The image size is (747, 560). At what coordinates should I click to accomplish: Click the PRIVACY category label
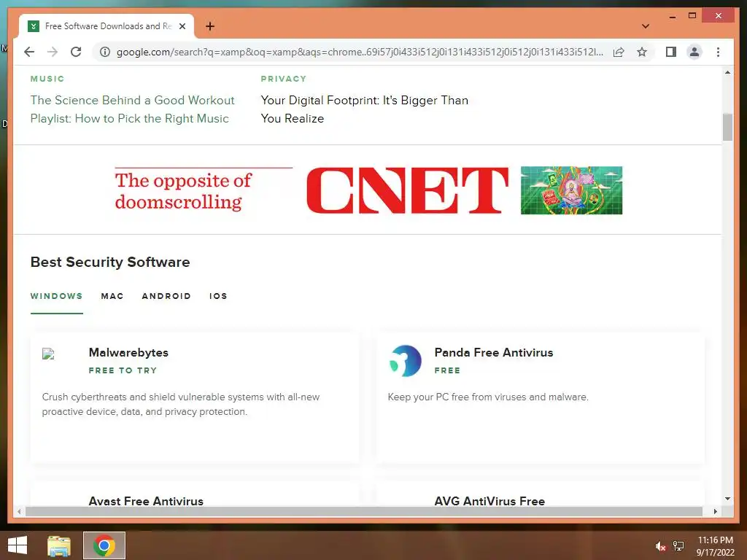click(x=284, y=79)
